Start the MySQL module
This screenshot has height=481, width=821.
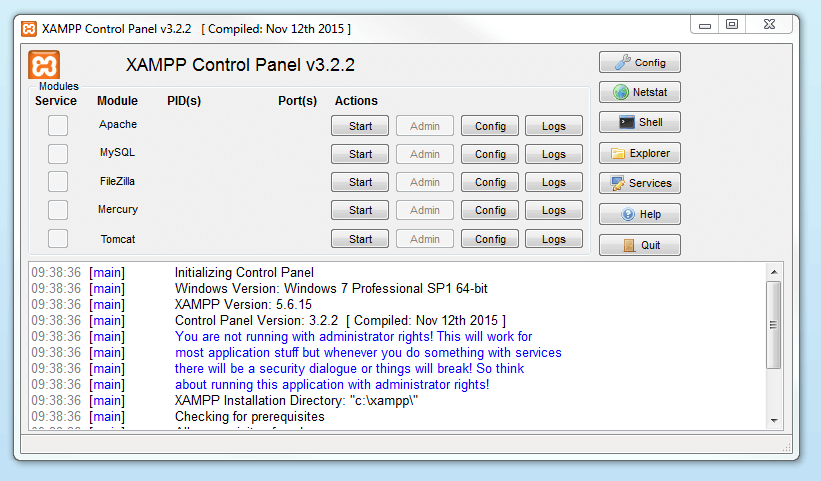360,154
